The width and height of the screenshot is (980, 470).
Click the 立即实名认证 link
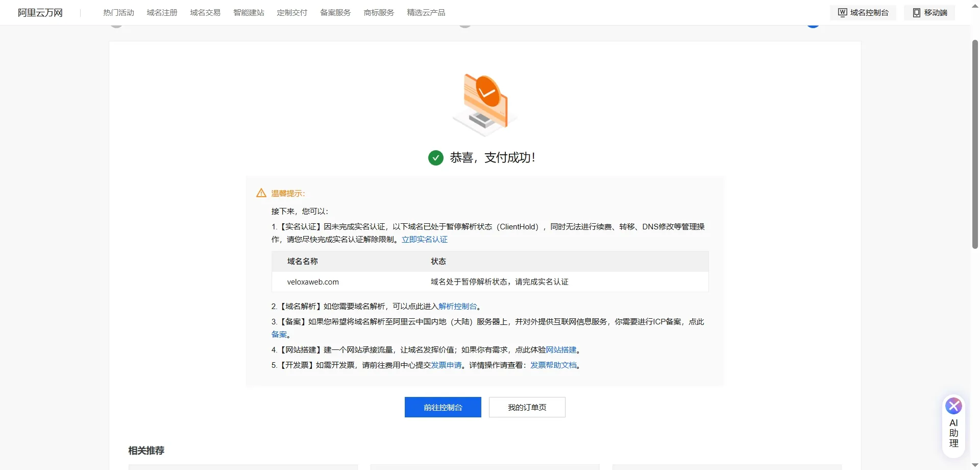click(424, 239)
